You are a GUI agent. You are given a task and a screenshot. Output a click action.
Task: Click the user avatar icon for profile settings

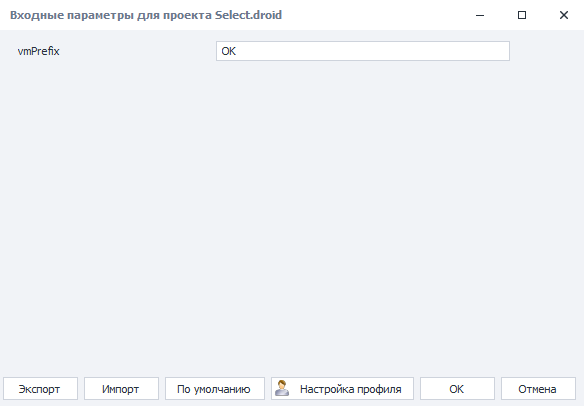coord(282,388)
